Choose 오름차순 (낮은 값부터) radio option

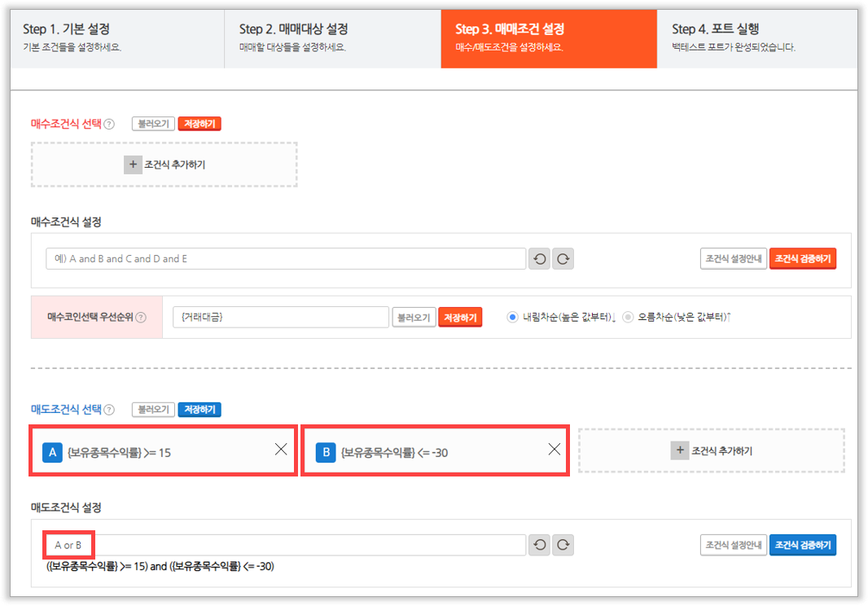coord(628,317)
